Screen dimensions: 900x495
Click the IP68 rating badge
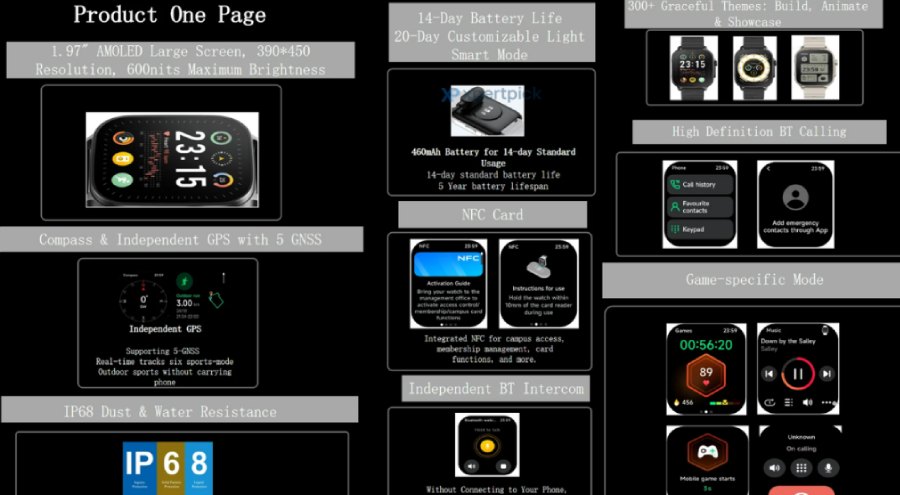167,467
